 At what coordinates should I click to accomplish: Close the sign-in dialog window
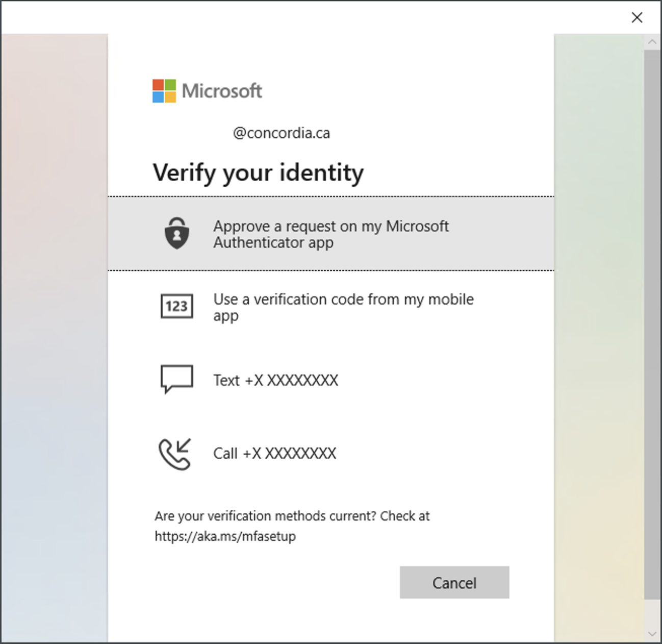[637, 17]
